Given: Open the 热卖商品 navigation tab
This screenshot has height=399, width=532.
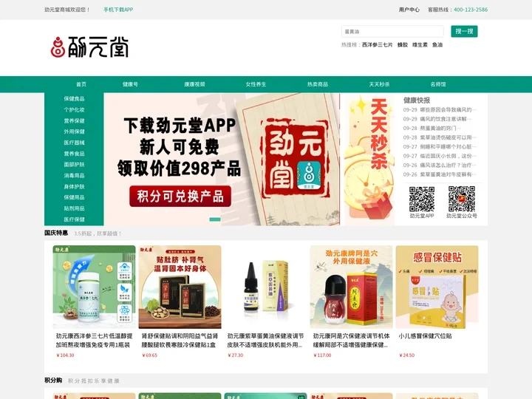Looking at the screenshot, I should pos(318,84).
